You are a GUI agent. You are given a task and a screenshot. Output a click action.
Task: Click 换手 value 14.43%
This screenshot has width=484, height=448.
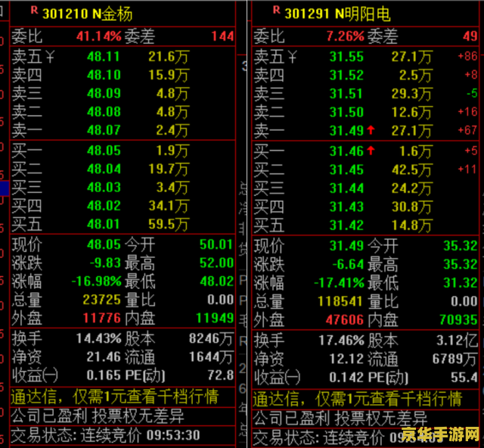pos(99,338)
